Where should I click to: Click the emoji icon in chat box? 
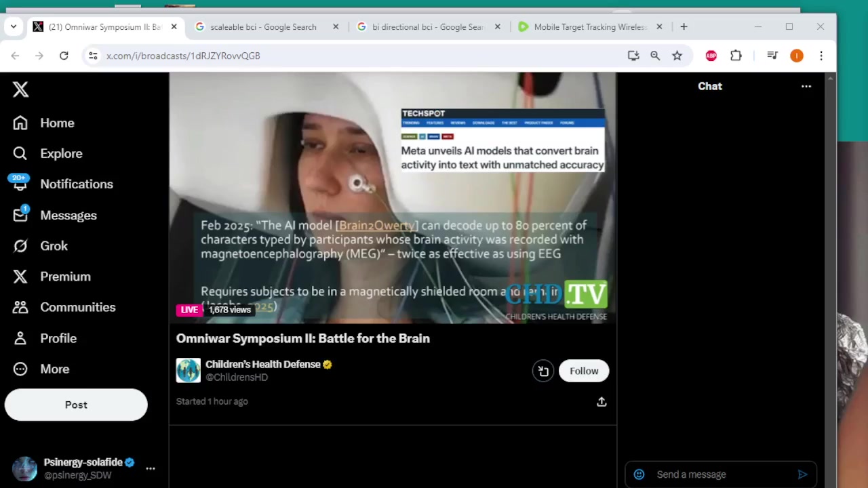coord(639,474)
